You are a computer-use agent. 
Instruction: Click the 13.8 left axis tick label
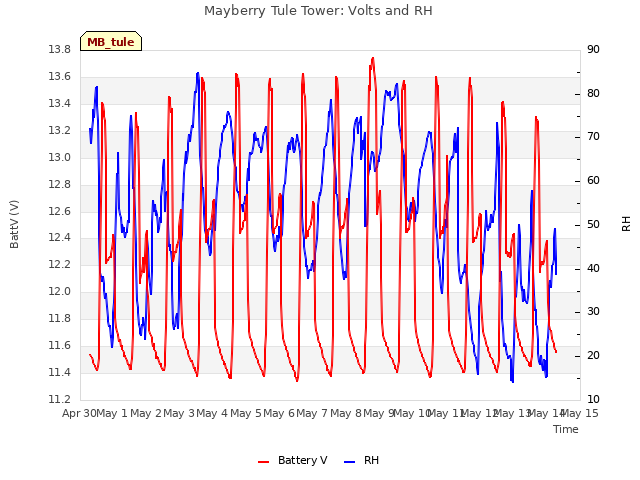click(60, 49)
